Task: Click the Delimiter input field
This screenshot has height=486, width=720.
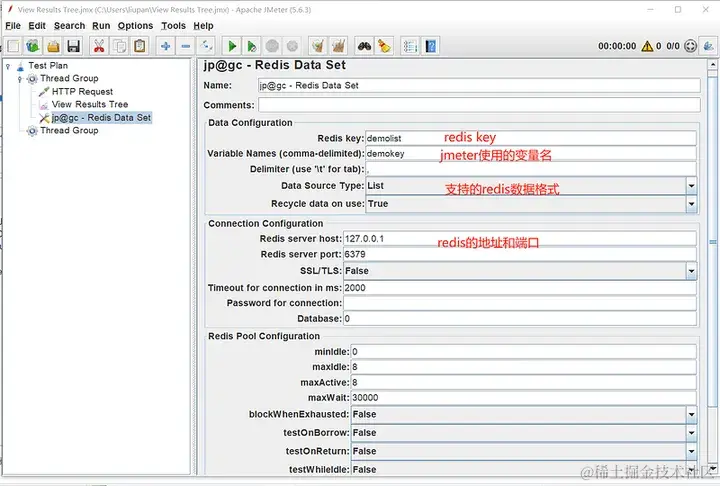Action: click(x=530, y=169)
